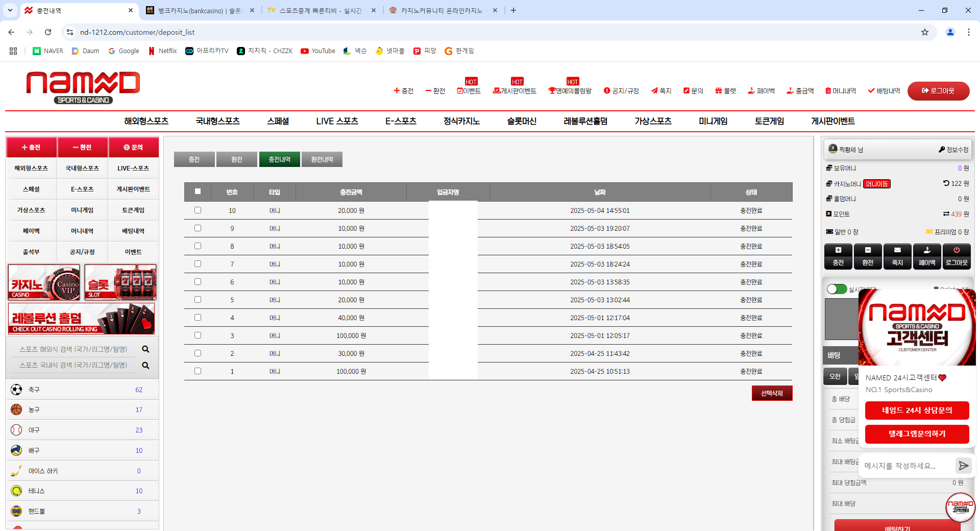980x531 pixels.
Task: Toggle the 실시간 switch in the right panel
Action: coord(837,289)
